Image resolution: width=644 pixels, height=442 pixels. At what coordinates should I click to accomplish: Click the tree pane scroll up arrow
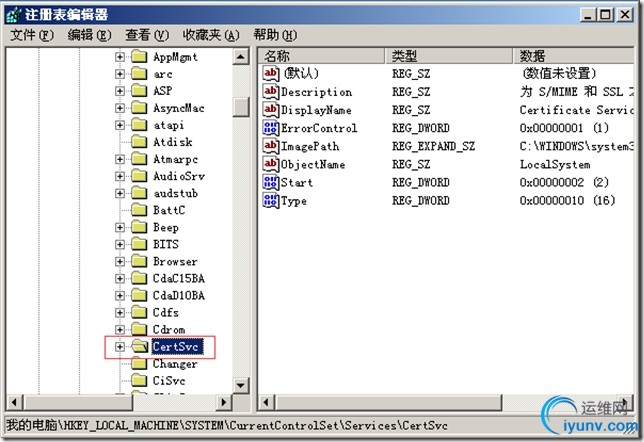(241, 56)
